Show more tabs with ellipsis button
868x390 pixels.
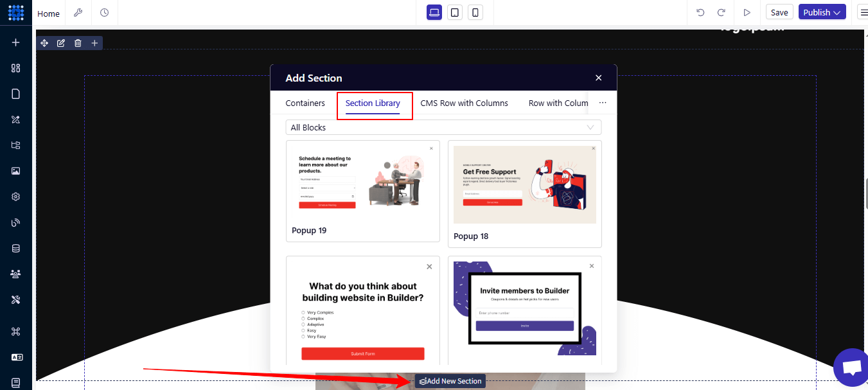tap(603, 103)
